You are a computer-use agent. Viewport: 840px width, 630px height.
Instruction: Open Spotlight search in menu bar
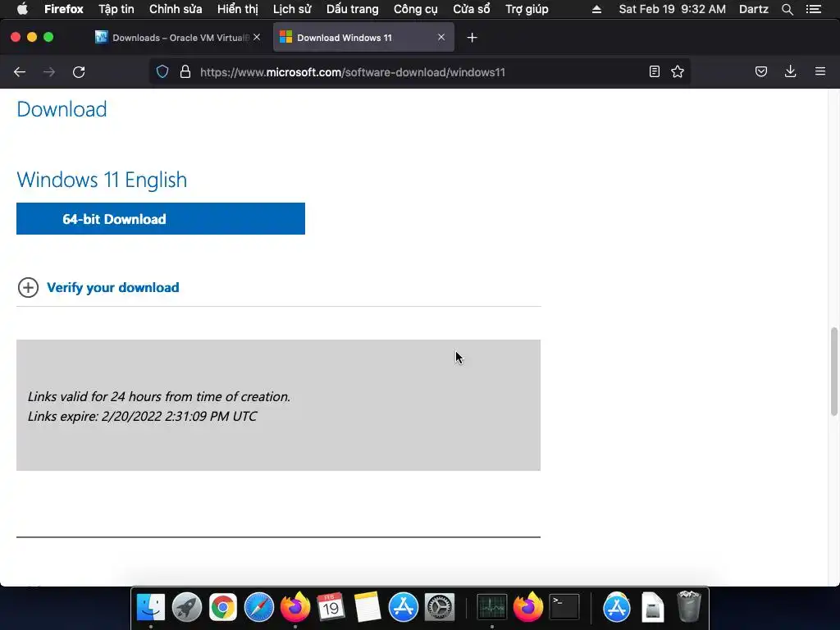(787, 9)
